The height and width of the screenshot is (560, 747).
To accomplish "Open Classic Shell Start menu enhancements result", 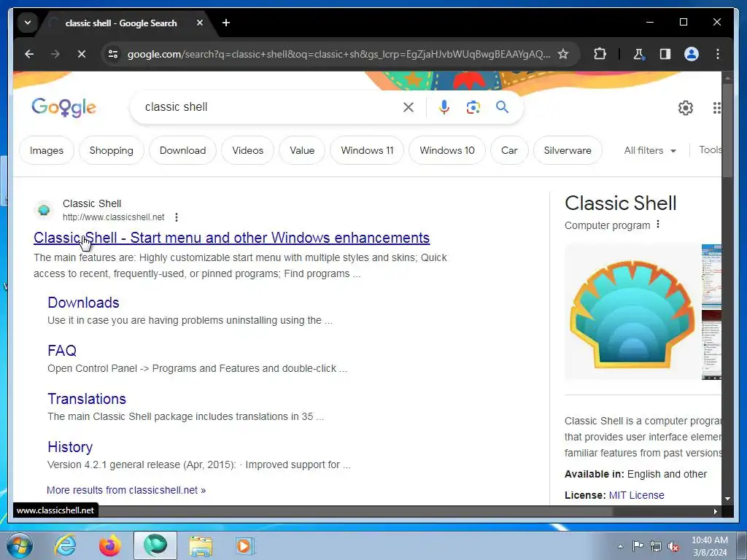I will pyautogui.click(x=231, y=238).
